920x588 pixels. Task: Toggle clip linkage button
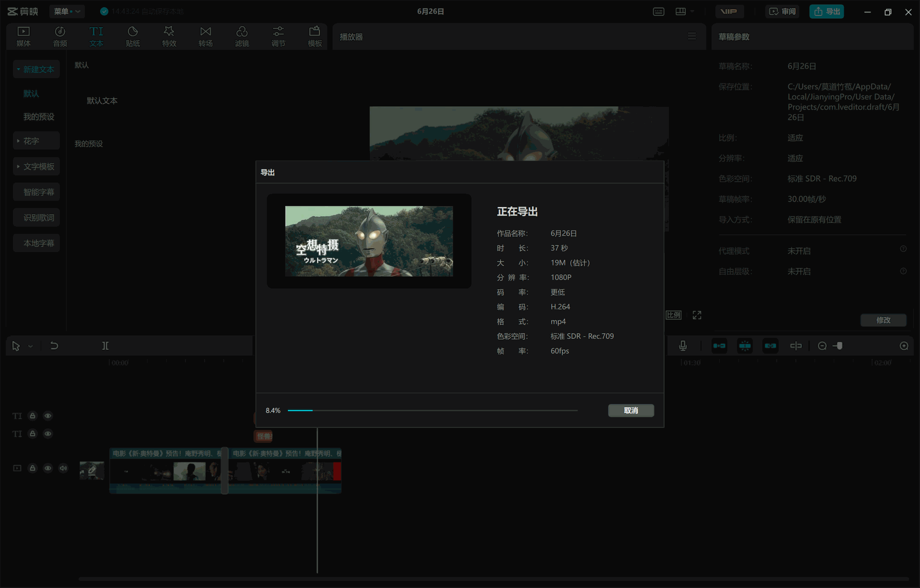pyautogui.click(x=770, y=346)
